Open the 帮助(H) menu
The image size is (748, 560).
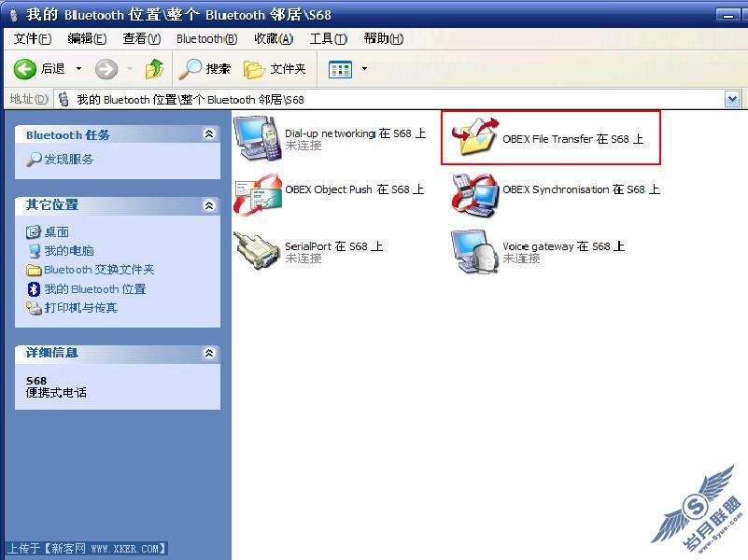pyautogui.click(x=384, y=38)
